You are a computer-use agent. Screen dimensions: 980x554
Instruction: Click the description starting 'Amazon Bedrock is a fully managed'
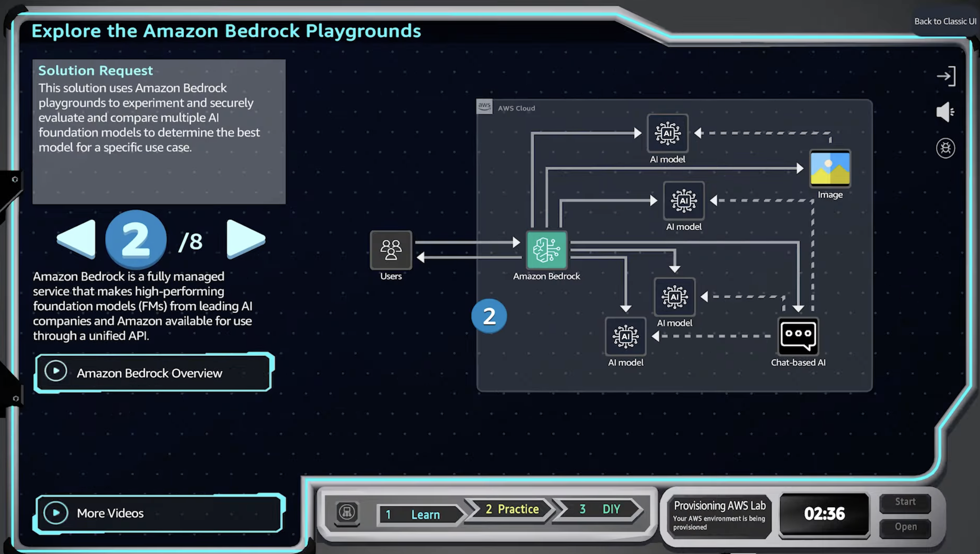point(143,306)
